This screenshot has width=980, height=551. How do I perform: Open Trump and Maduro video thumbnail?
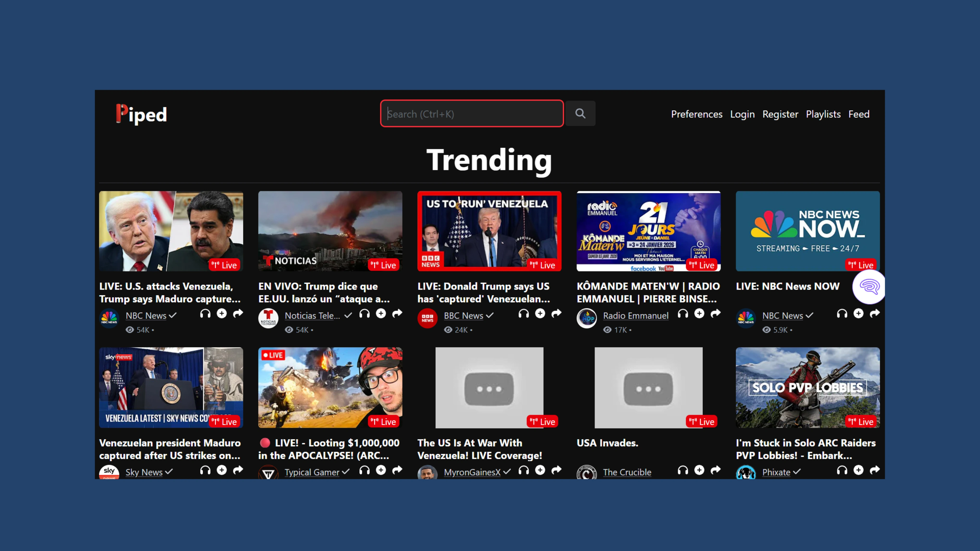(171, 231)
